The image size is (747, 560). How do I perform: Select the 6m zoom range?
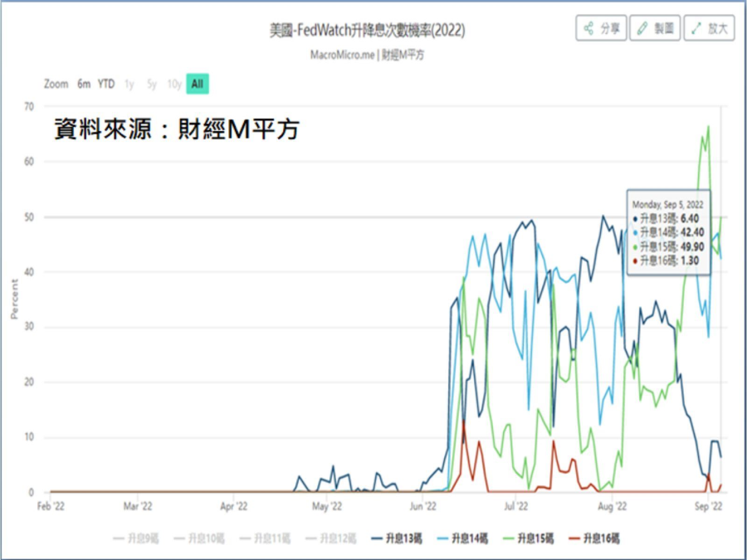click(84, 85)
